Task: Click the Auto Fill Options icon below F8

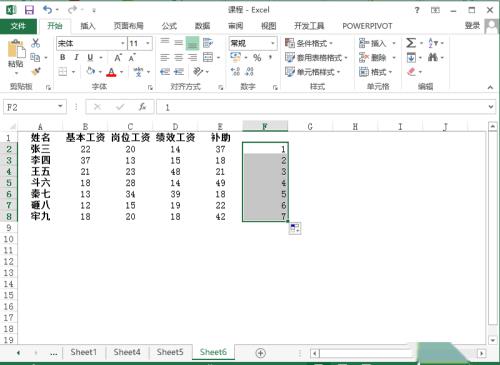Action: pyautogui.click(x=295, y=229)
